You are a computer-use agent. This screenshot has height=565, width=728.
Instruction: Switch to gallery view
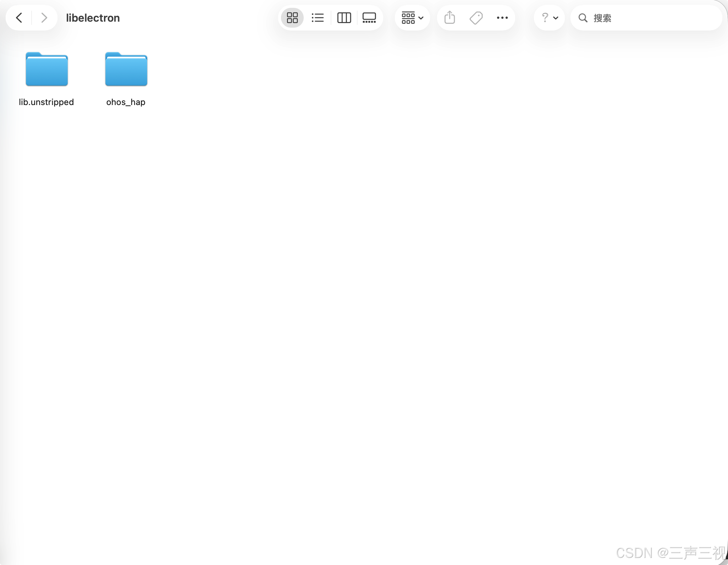[369, 18]
